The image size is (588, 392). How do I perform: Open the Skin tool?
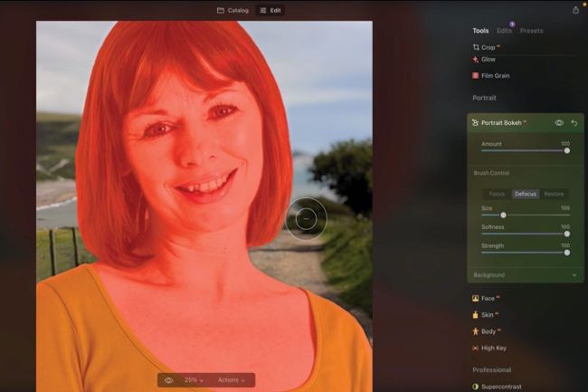pyautogui.click(x=476, y=315)
